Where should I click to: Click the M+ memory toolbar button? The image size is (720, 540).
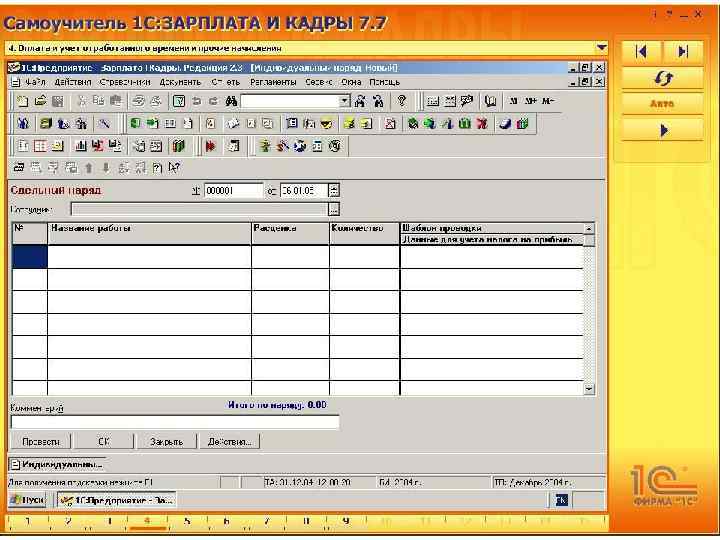coord(530,101)
